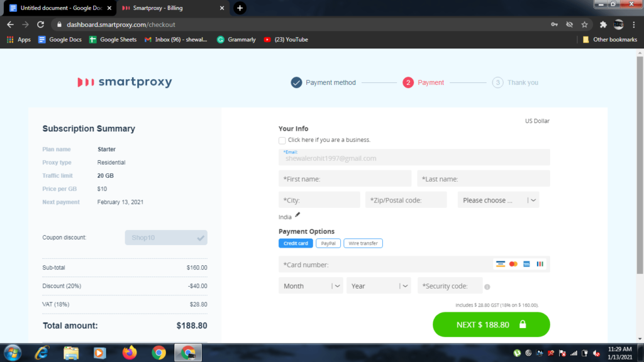The image size is (644, 362).
Task: Click the applied coupon checkmark
Action: point(201,238)
